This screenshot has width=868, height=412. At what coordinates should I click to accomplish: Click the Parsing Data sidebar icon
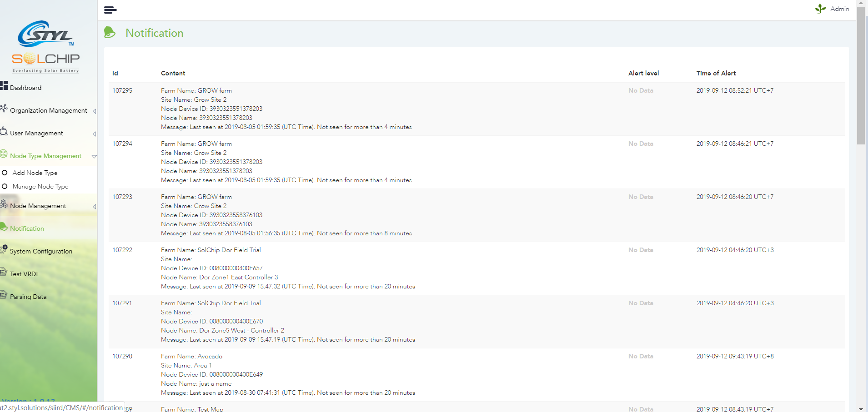[4, 295]
